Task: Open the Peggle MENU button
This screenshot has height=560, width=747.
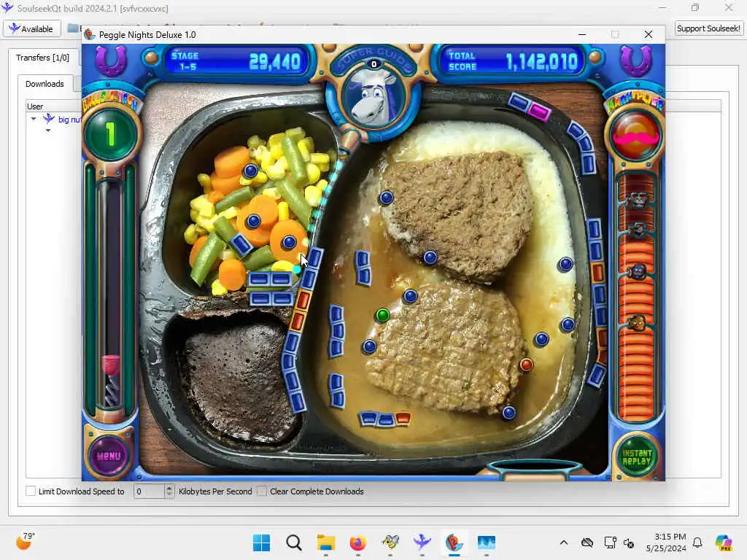Action: [109, 456]
